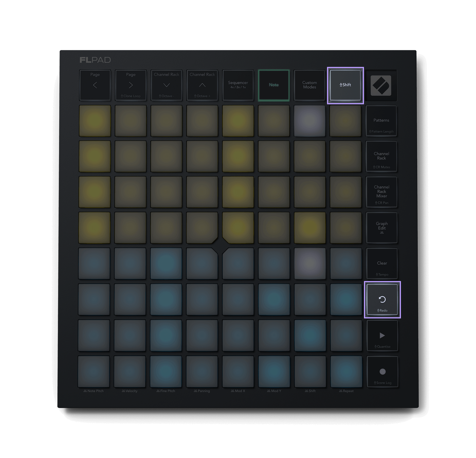Viewport: 476px width, 458px height.
Task: Open Graph Edit mode
Action: pos(382,228)
